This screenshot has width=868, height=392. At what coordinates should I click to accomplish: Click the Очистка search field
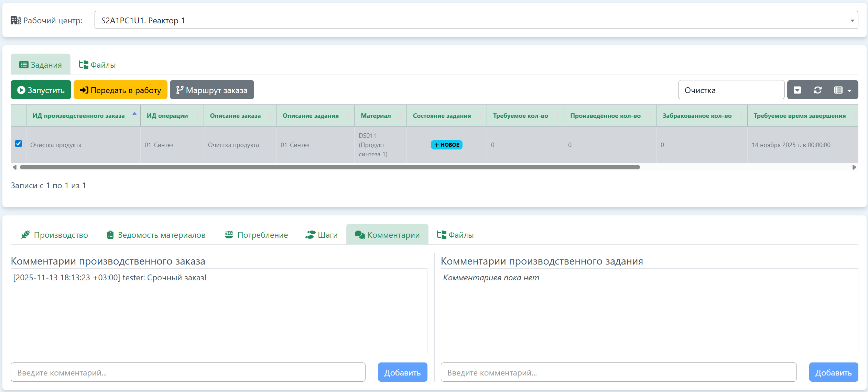click(731, 90)
